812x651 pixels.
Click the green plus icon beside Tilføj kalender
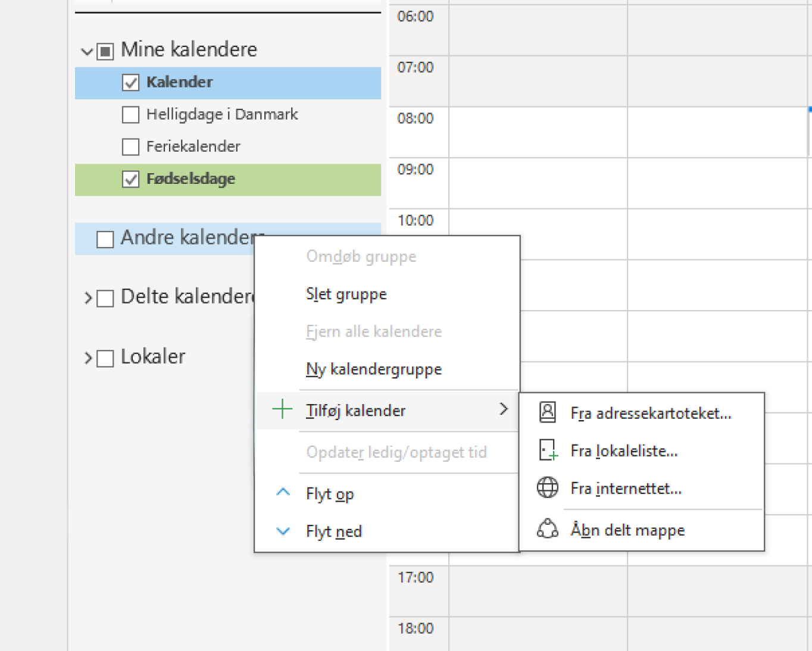(x=282, y=409)
